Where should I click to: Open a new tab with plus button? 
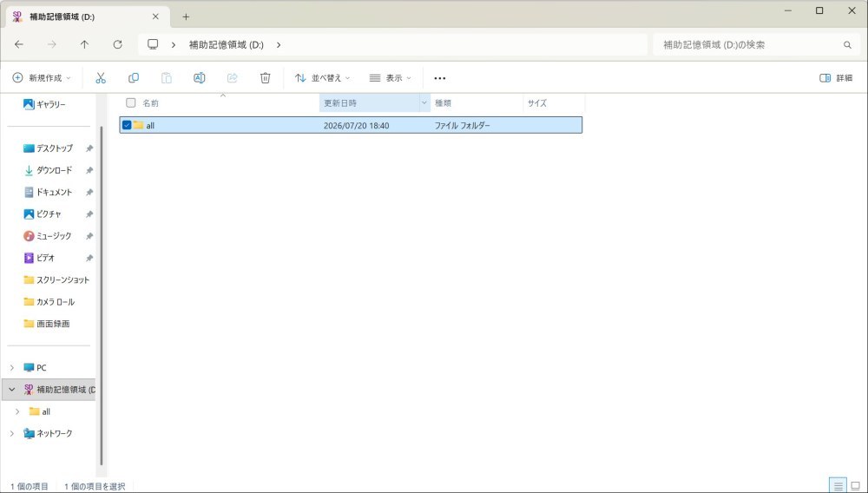186,16
